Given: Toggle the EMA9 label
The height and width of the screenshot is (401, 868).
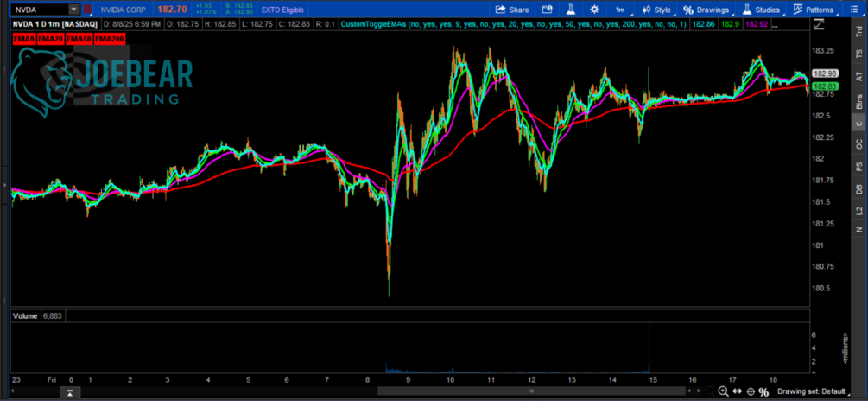Looking at the screenshot, I should 23,39.
